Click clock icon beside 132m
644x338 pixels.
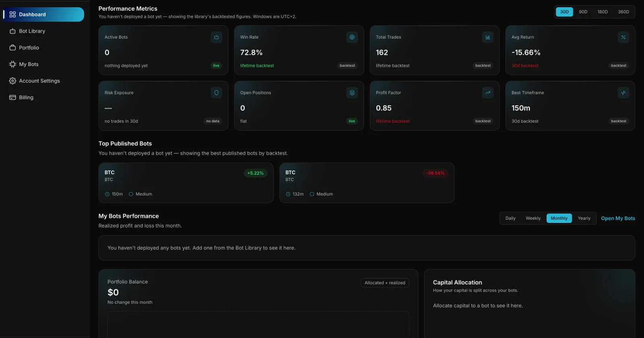click(288, 194)
